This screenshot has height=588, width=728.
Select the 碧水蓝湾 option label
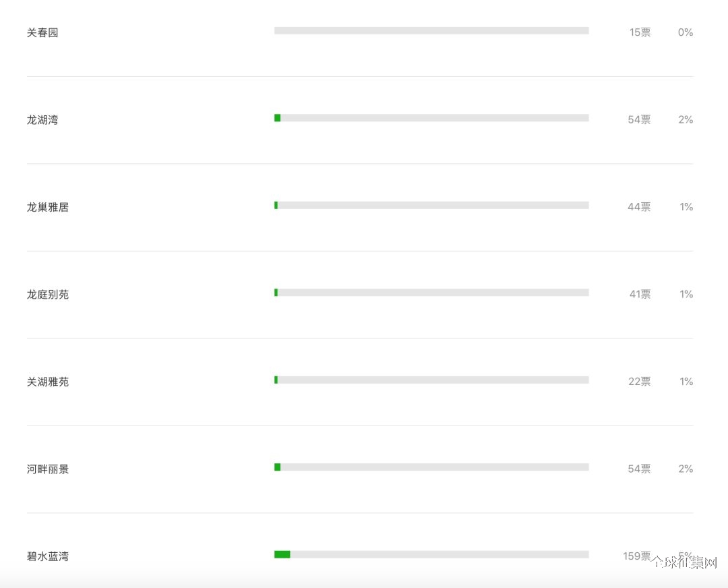[x=48, y=556]
